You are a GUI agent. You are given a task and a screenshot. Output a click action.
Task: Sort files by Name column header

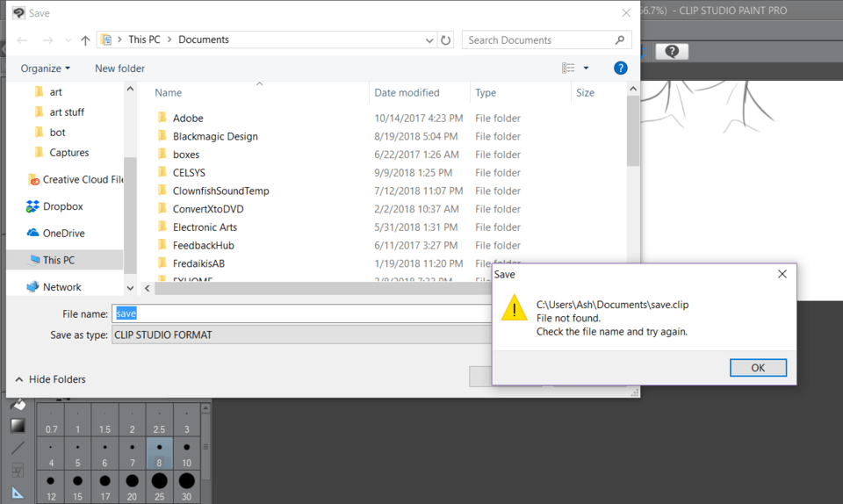[169, 92]
